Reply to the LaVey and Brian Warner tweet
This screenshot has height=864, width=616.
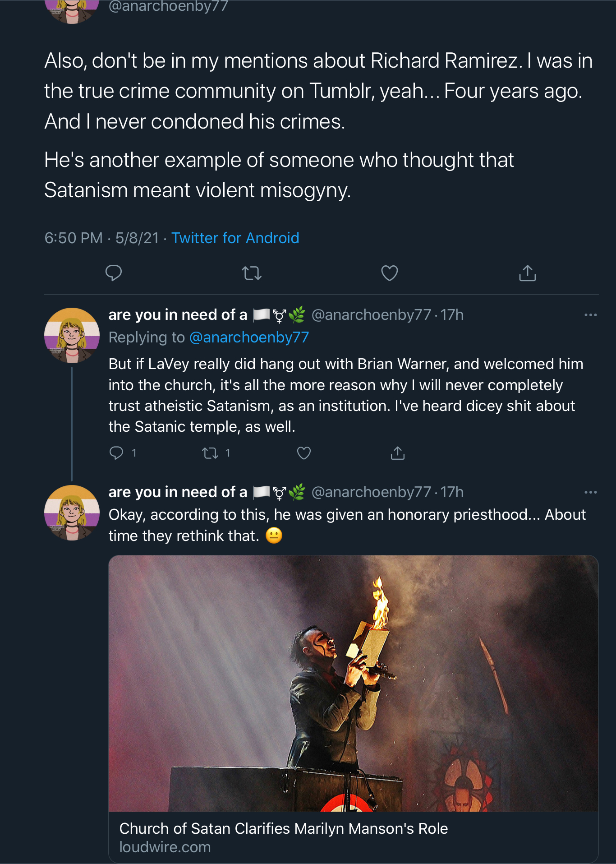[116, 453]
